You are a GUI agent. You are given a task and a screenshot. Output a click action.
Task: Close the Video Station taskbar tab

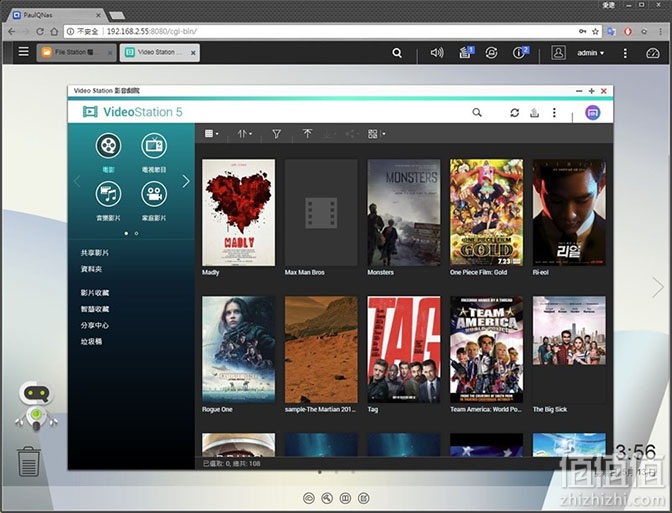[x=193, y=53]
